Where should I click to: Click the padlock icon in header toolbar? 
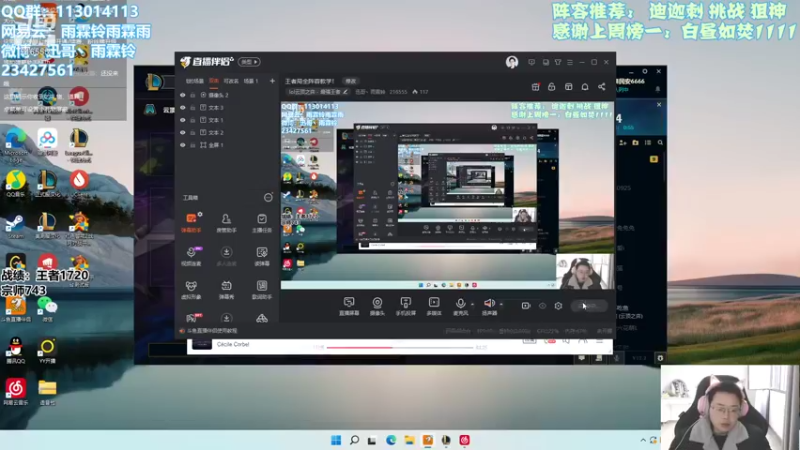(552, 87)
